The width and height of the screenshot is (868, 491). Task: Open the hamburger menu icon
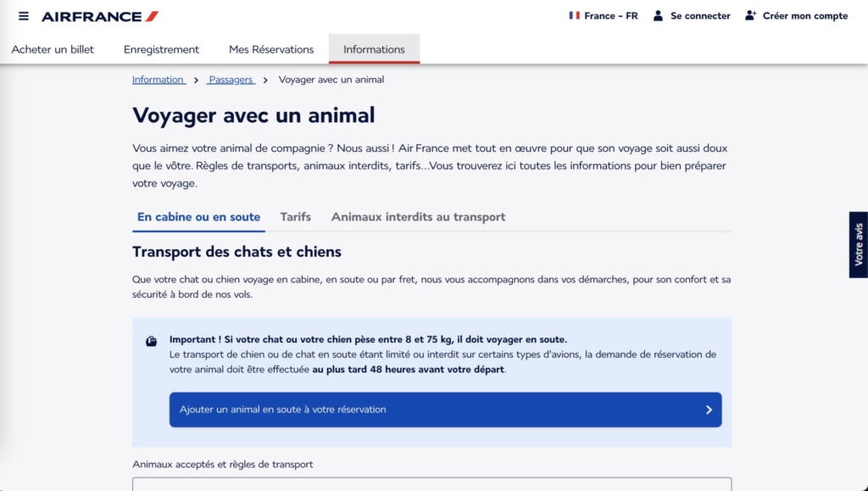[23, 16]
